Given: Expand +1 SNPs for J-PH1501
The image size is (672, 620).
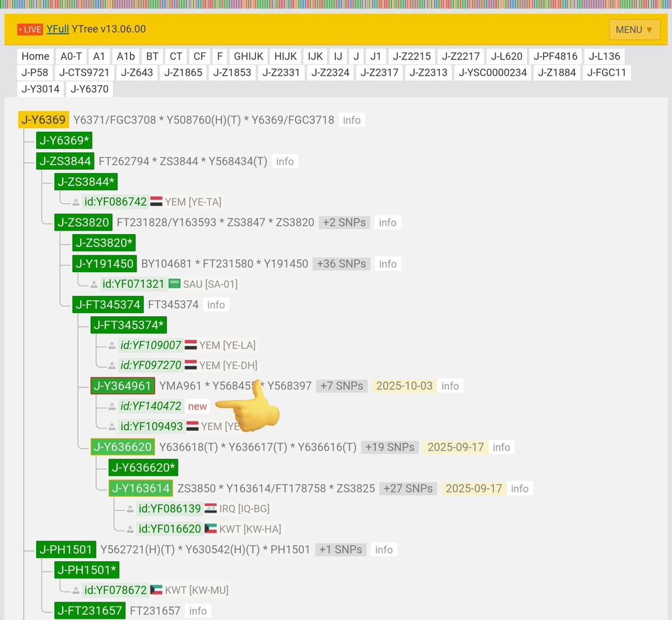Looking at the screenshot, I should [341, 550].
